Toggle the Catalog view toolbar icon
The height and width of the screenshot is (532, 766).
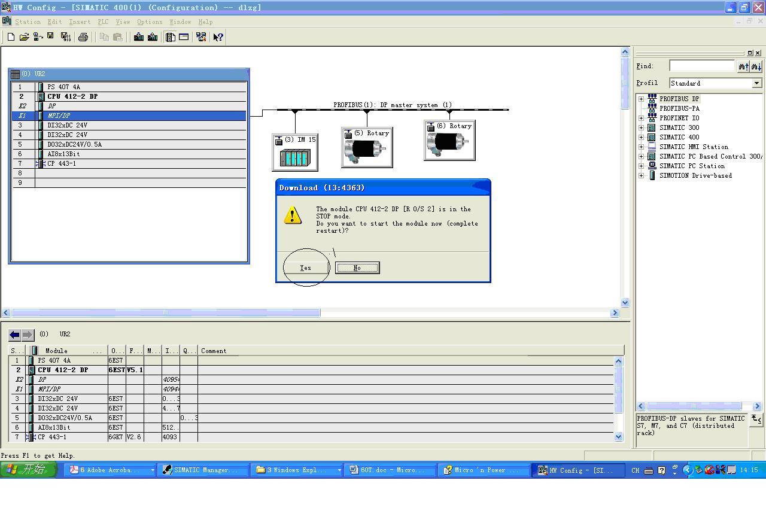click(x=171, y=37)
